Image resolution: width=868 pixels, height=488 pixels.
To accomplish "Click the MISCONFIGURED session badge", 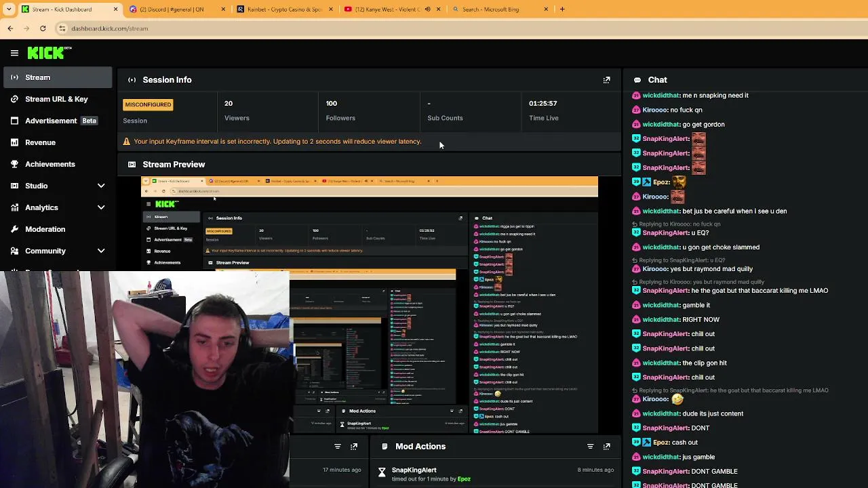I will tap(148, 104).
